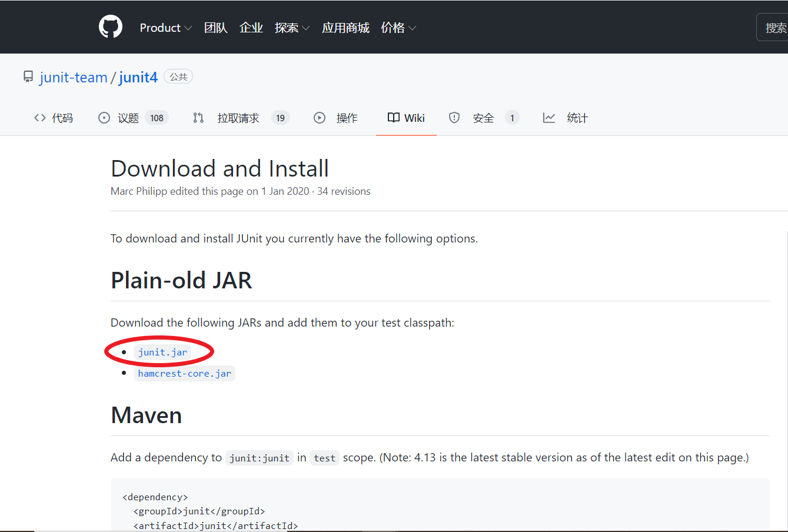Click the security counter badge 1
788x532 pixels.
[x=512, y=118]
